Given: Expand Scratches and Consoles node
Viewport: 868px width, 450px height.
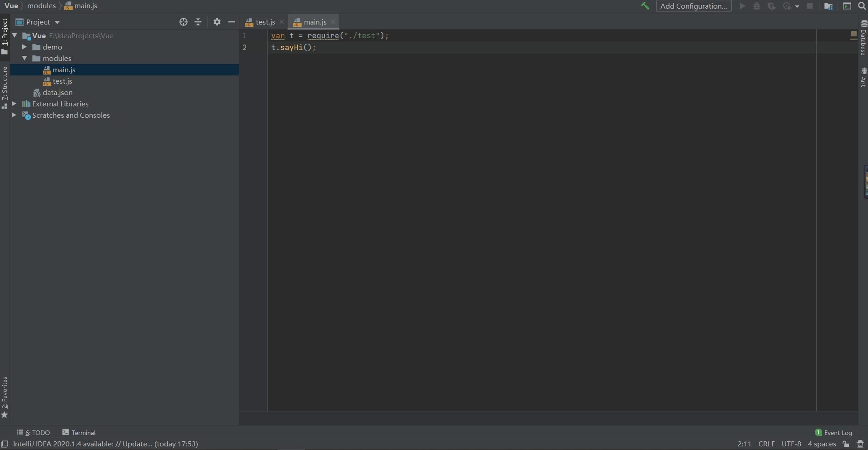Looking at the screenshot, I should click(x=14, y=115).
